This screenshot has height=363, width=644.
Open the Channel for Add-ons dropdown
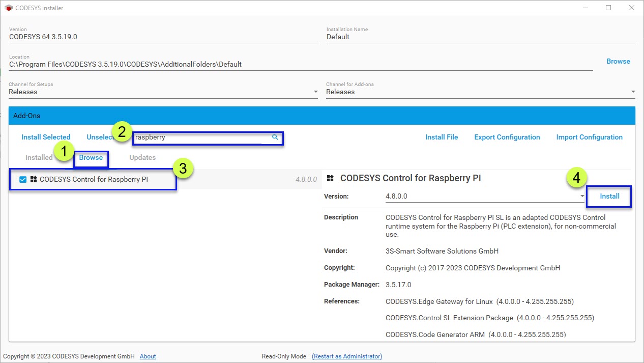coord(632,92)
